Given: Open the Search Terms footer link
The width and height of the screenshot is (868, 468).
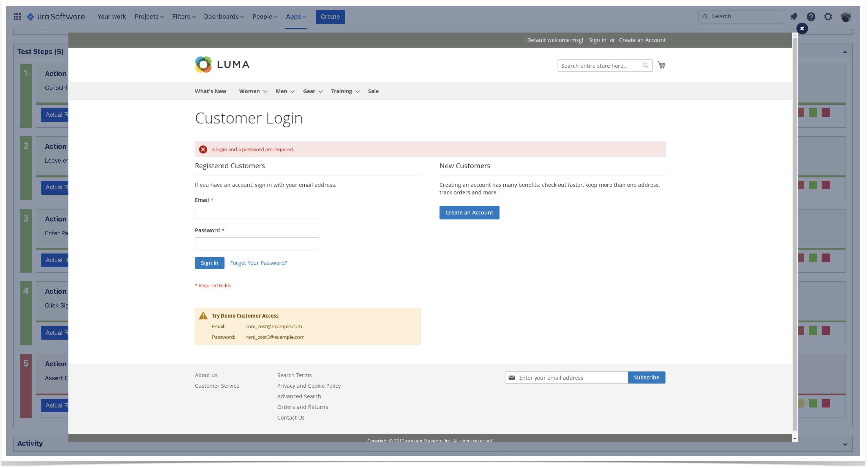Looking at the screenshot, I should tap(294, 375).
